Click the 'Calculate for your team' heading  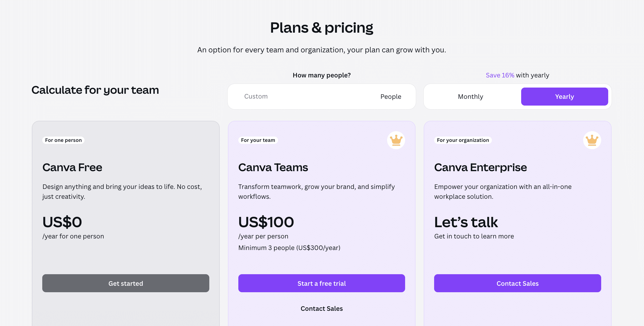[95, 90]
